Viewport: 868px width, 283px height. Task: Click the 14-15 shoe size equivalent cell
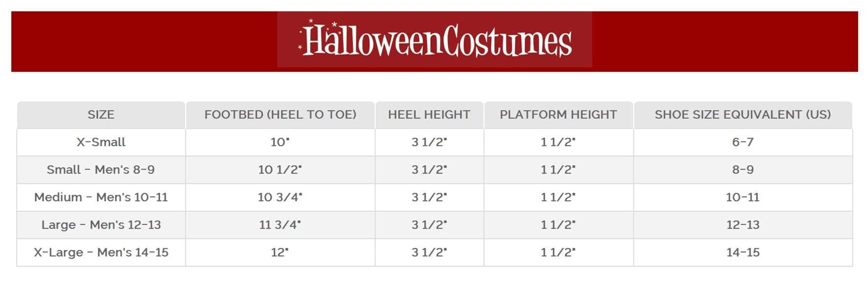click(x=743, y=252)
